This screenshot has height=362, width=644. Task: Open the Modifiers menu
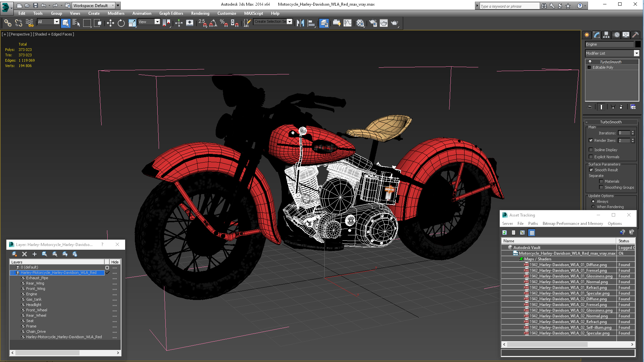click(116, 13)
